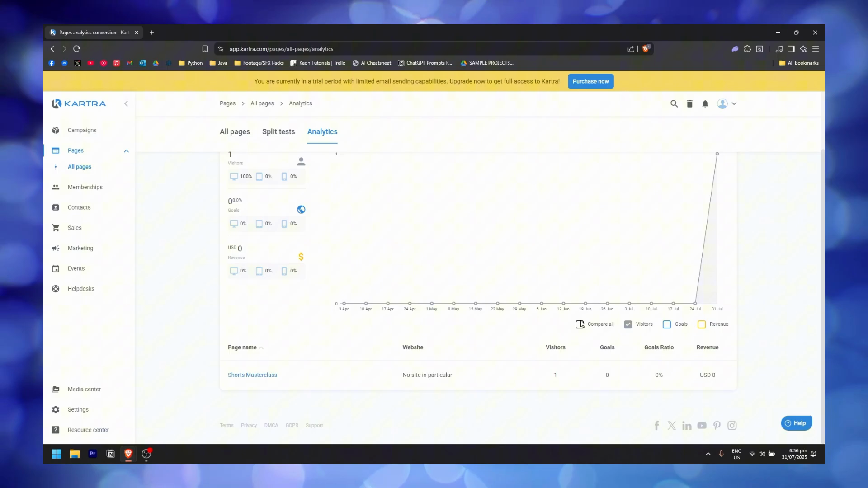Open Media center in sidebar
The width and height of the screenshot is (868, 488).
point(84,389)
